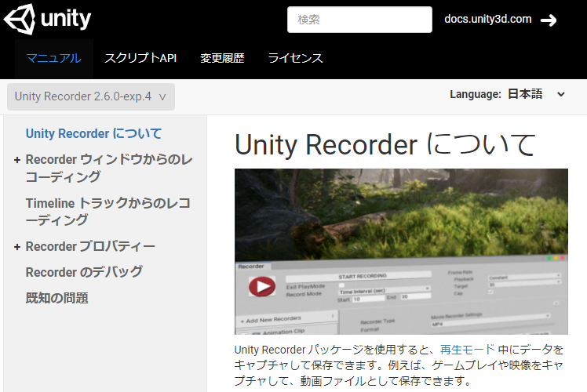Open the docs.unity3d.com link
The image size is (587, 392).
tap(488, 19)
